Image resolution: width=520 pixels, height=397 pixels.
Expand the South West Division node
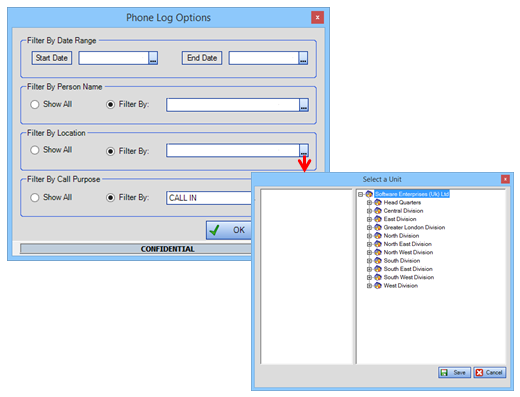click(369, 278)
